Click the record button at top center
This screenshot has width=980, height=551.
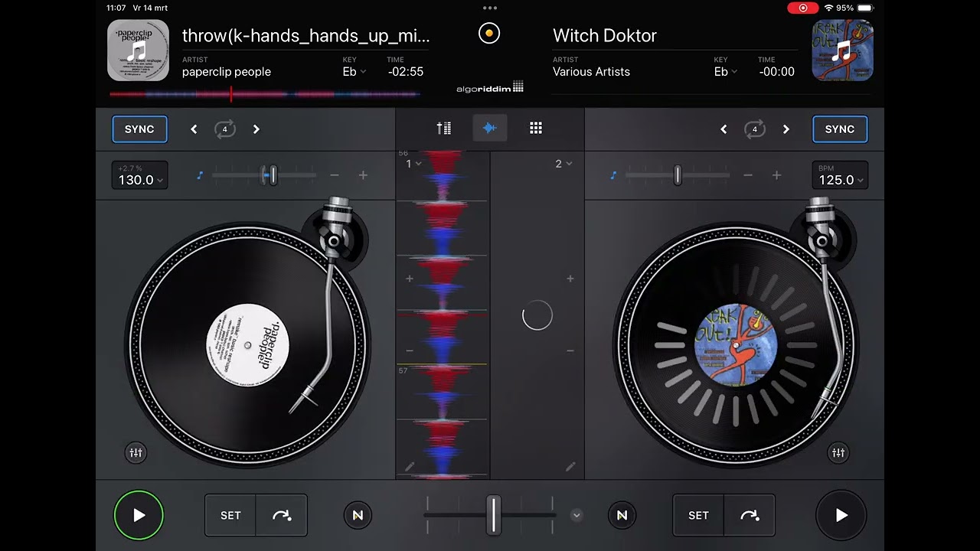[488, 34]
